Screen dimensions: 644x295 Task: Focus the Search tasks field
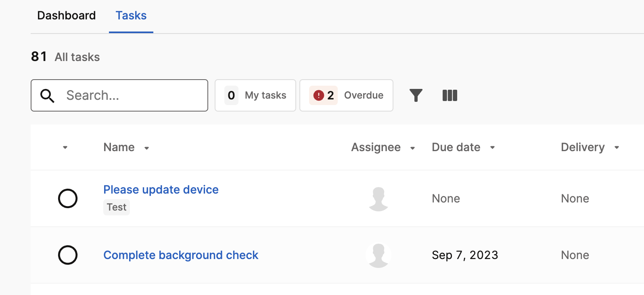tap(119, 95)
